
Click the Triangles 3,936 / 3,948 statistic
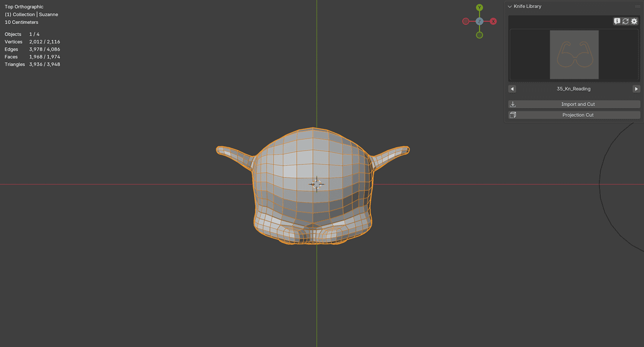point(32,64)
